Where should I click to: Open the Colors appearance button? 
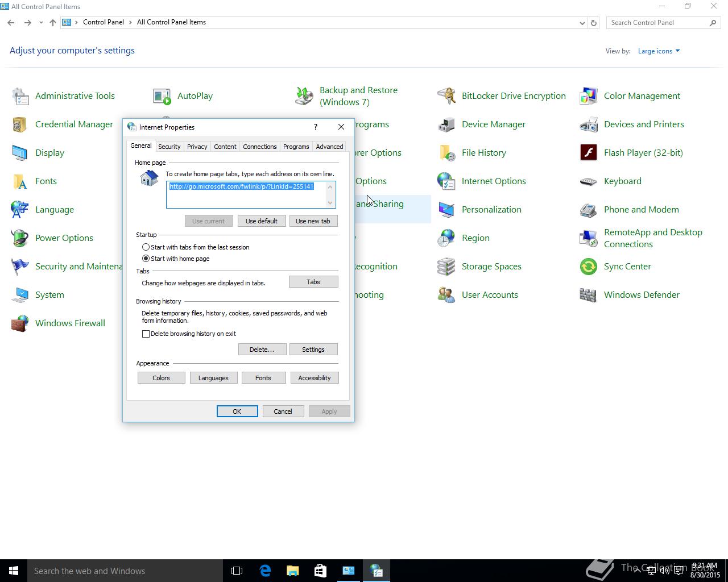161,378
